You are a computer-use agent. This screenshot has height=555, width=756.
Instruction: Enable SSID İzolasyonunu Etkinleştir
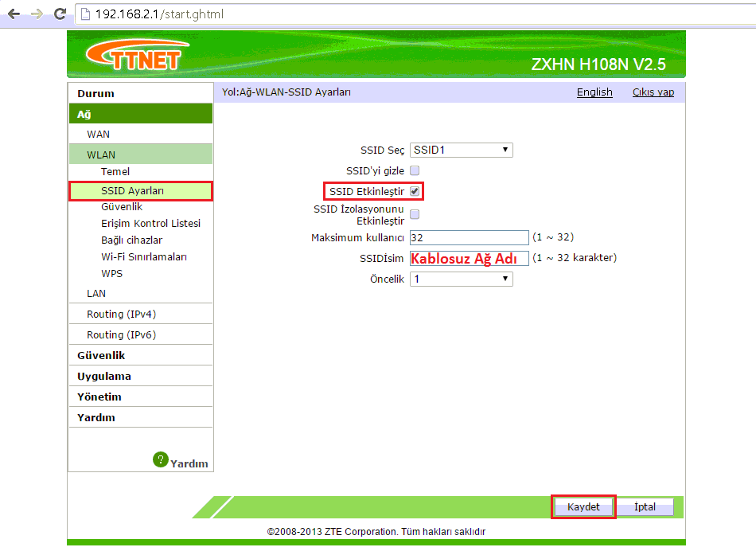pyautogui.click(x=414, y=213)
